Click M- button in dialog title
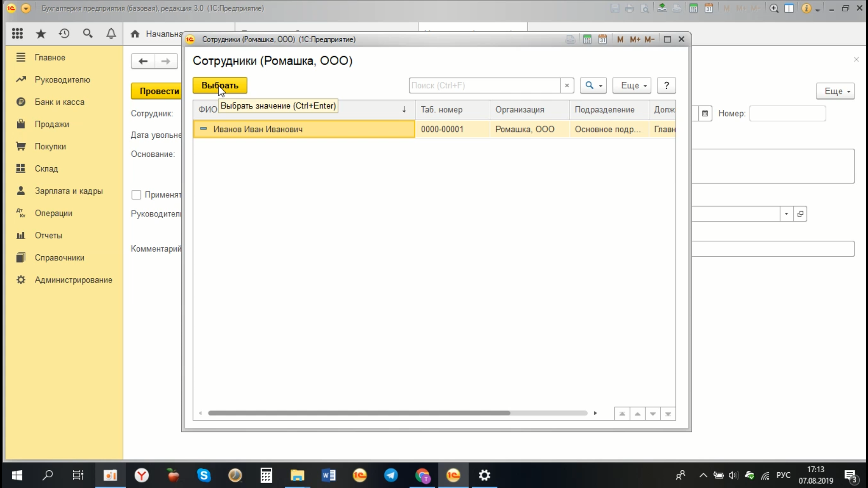Screen dimensions: 868x488 650,39
